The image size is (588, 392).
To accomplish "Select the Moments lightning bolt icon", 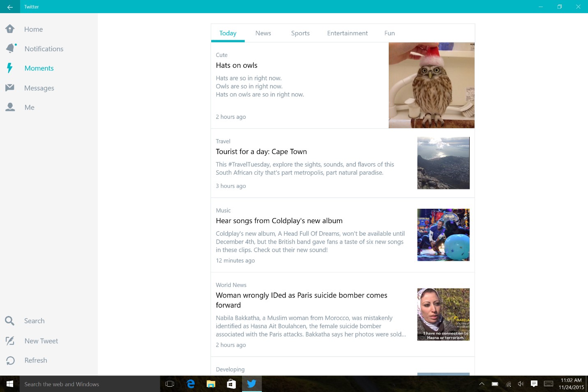I will tap(10, 68).
